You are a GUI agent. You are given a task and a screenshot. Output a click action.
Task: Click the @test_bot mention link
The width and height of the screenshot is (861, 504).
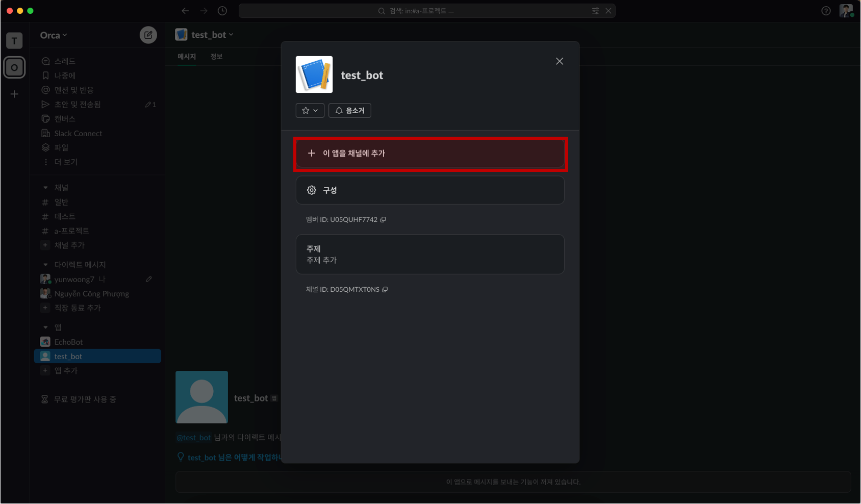193,438
